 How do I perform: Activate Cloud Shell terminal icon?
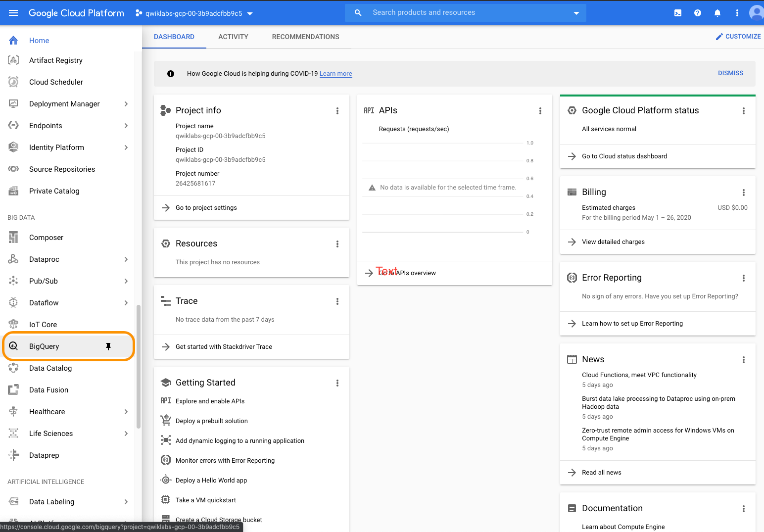point(678,13)
